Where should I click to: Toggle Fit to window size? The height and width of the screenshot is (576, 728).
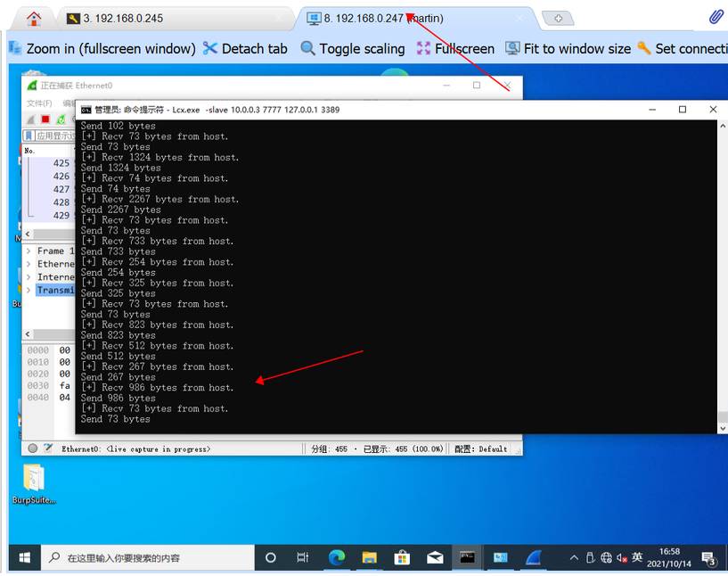[568, 48]
